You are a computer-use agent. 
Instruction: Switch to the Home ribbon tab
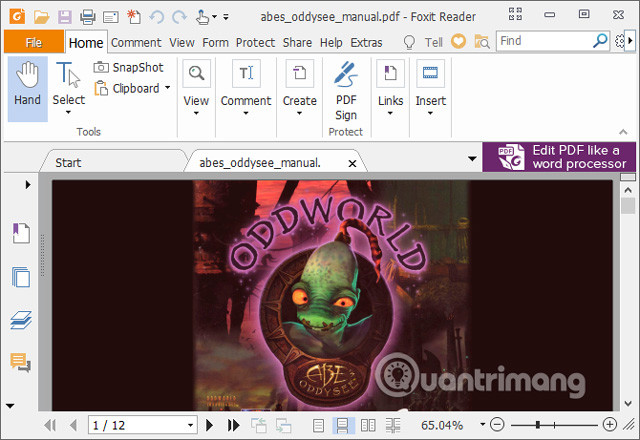tap(86, 42)
